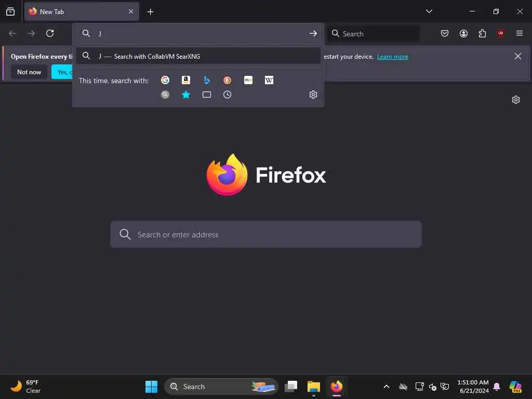Focus the Search or enter address box
Image resolution: width=532 pixels, height=399 pixels.
tap(266, 234)
